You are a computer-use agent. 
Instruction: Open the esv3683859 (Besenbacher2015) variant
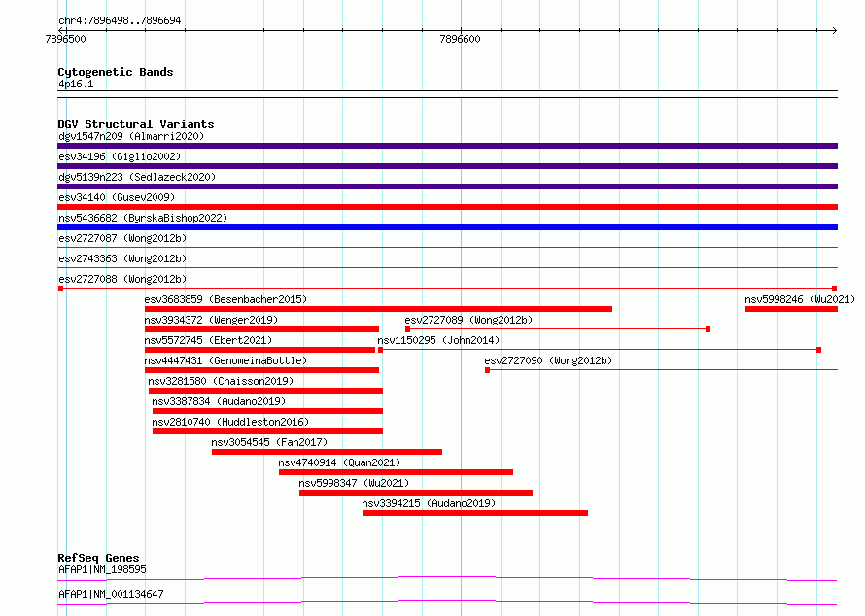click(225, 299)
